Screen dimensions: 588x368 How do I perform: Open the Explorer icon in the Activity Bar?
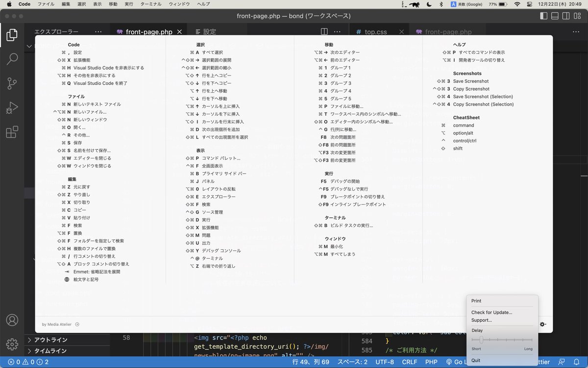click(12, 35)
